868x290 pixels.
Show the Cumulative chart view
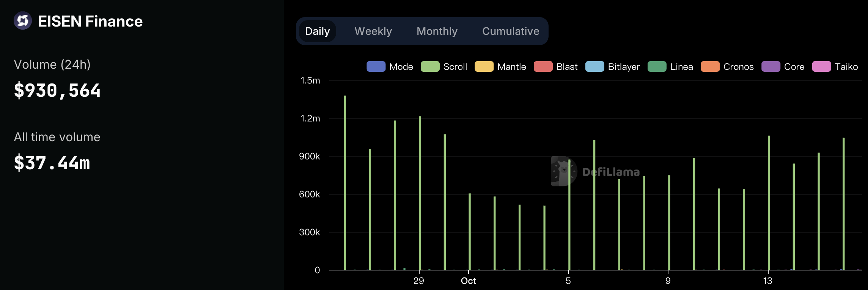[x=510, y=31]
